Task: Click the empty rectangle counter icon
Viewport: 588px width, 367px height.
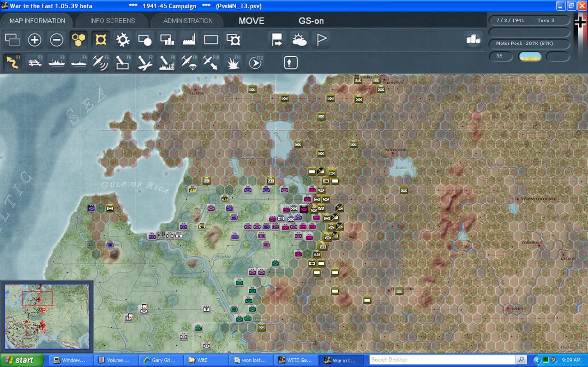Action: click(x=211, y=40)
